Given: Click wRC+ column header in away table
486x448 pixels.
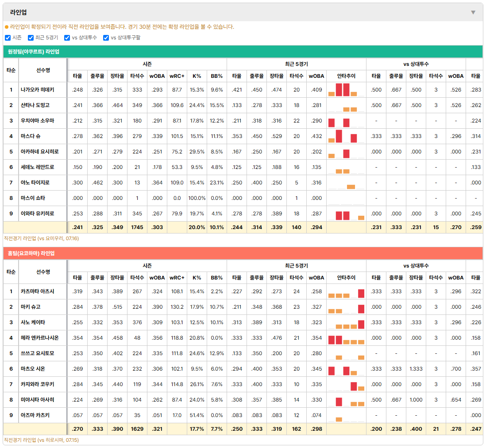Looking at the screenshot, I should click(x=177, y=76).
